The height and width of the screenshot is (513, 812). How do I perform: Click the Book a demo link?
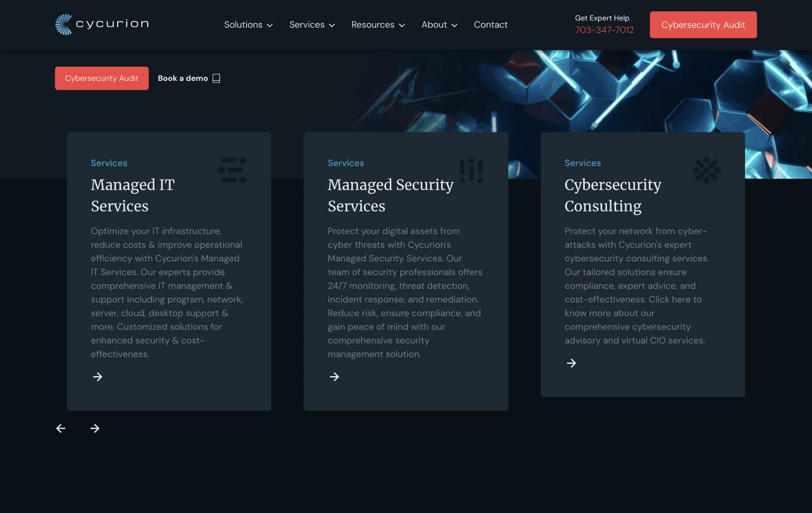click(183, 78)
